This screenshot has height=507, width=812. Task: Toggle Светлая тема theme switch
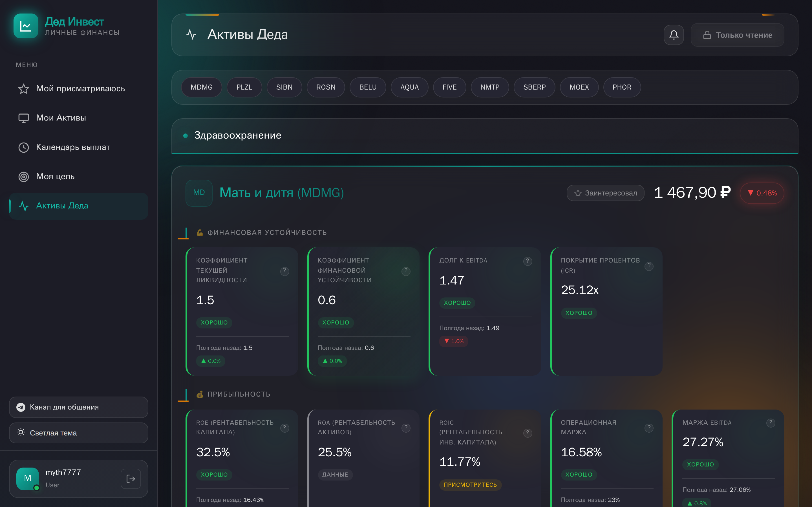point(78,433)
